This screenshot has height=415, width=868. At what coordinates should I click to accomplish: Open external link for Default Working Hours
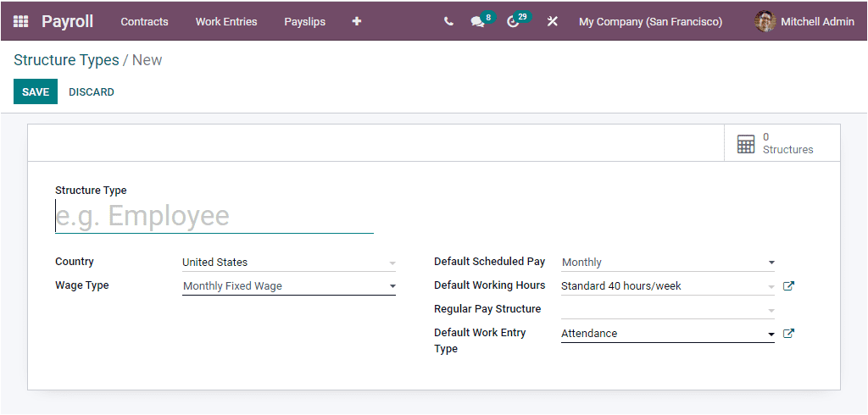click(x=789, y=286)
